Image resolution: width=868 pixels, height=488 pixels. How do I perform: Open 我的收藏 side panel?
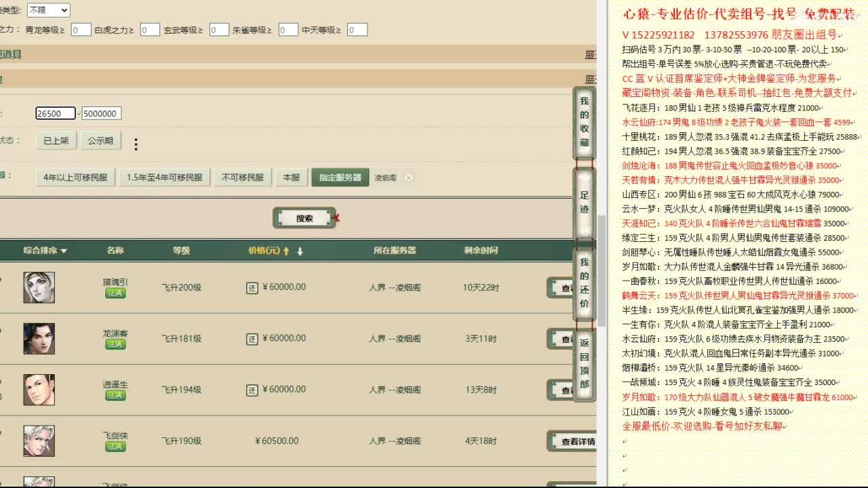(x=585, y=123)
